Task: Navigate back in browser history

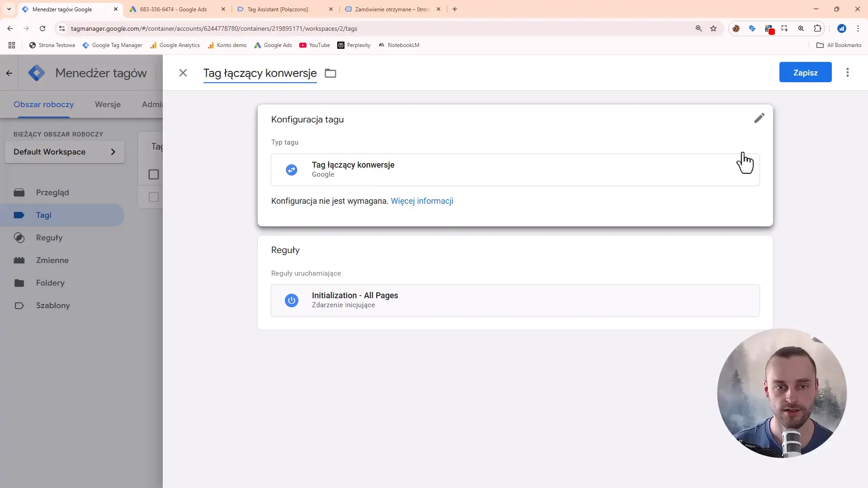Action: pyautogui.click(x=10, y=28)
